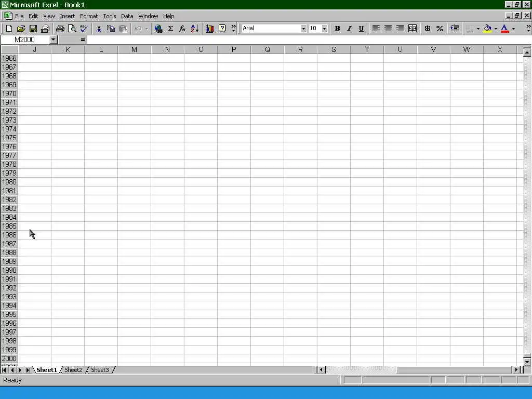532x399 pixels.
Task: Save the workbook with the floppy disk icon
Action: 33,29
